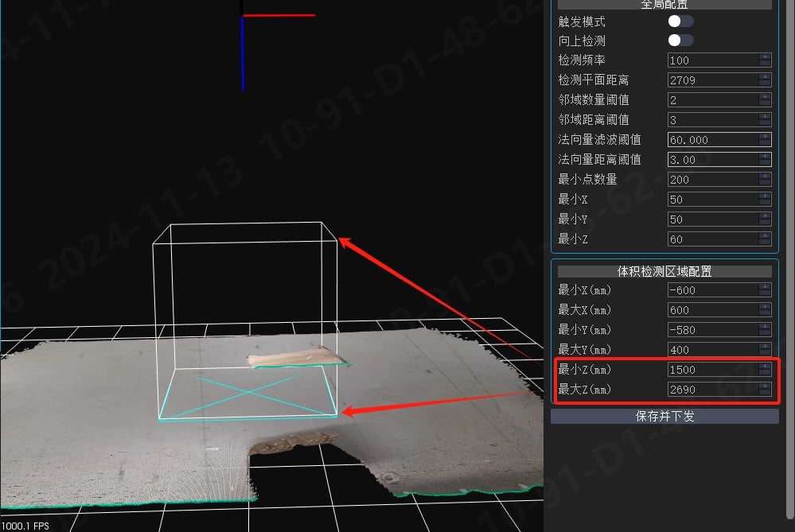Increase 最大Y(mm) with its plus stepper
The width and height of the screenshot is (795, 532).
[765, 347]
